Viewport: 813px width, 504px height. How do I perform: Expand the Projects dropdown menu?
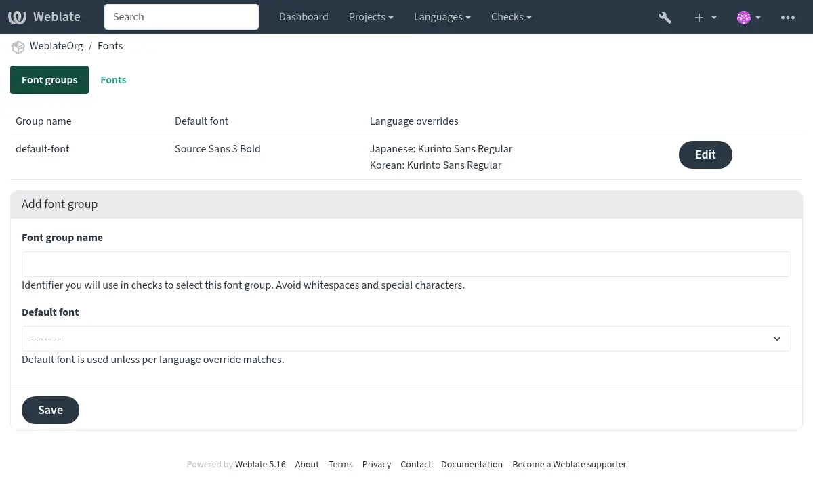pos(371,17)
